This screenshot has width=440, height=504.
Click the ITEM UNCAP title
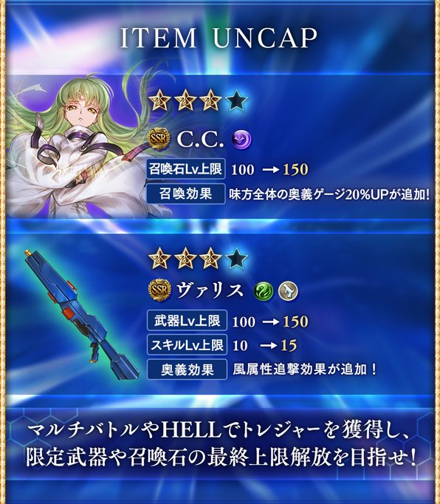219,38
